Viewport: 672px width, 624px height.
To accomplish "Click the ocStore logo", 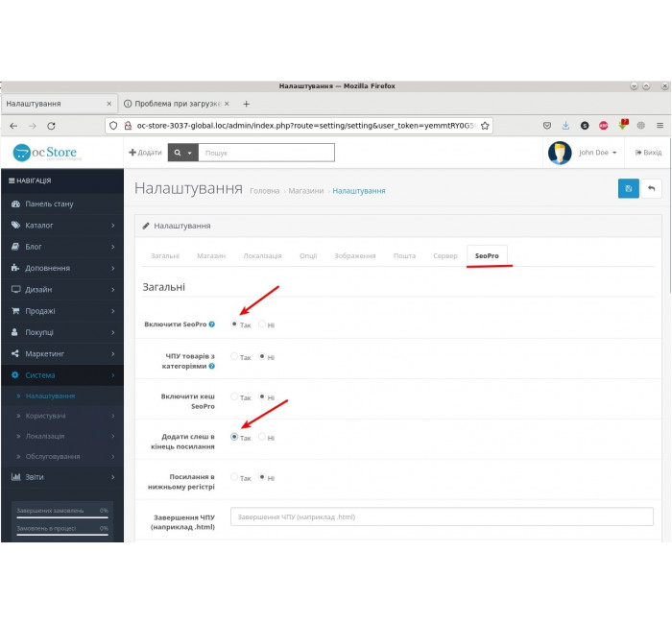I will [45, 153].
